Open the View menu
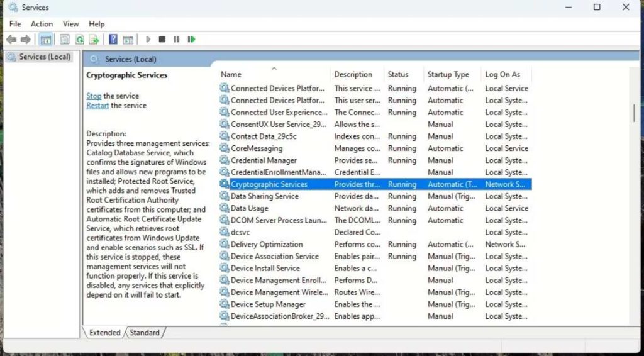Image resolution: width=644 pixels, height=356 pixels. point(71,24)
